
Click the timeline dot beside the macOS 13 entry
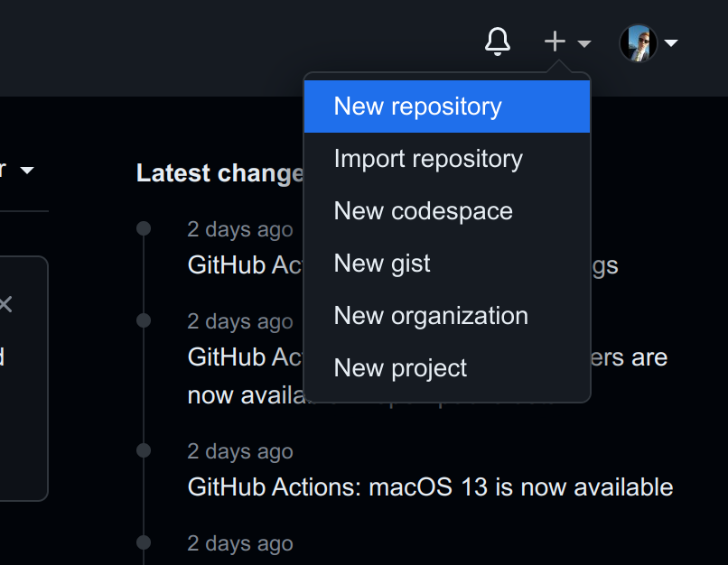(x=143, y=449)
